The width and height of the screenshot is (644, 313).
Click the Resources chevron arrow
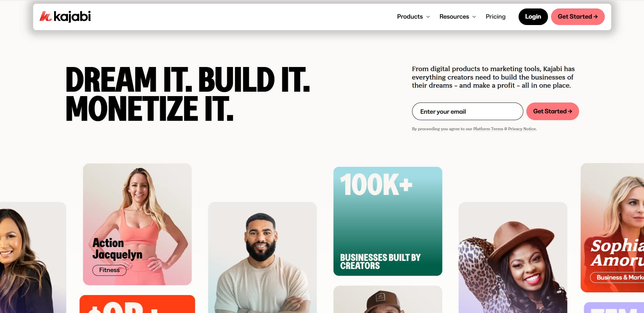[x=474, y=17]
